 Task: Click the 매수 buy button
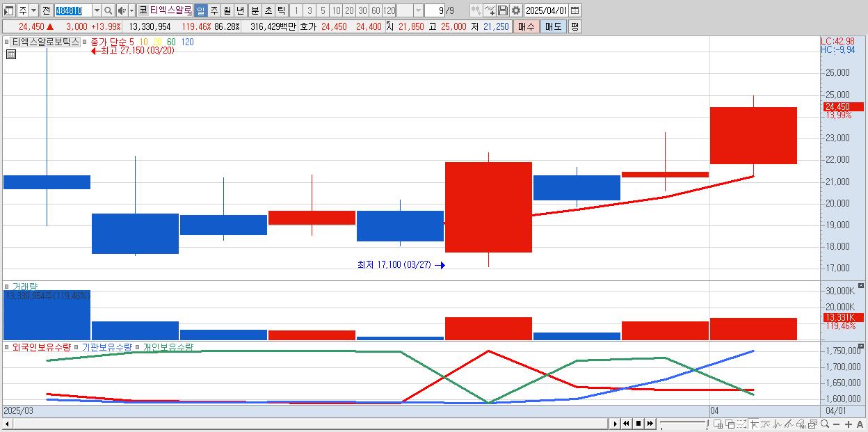click(527, 26)
